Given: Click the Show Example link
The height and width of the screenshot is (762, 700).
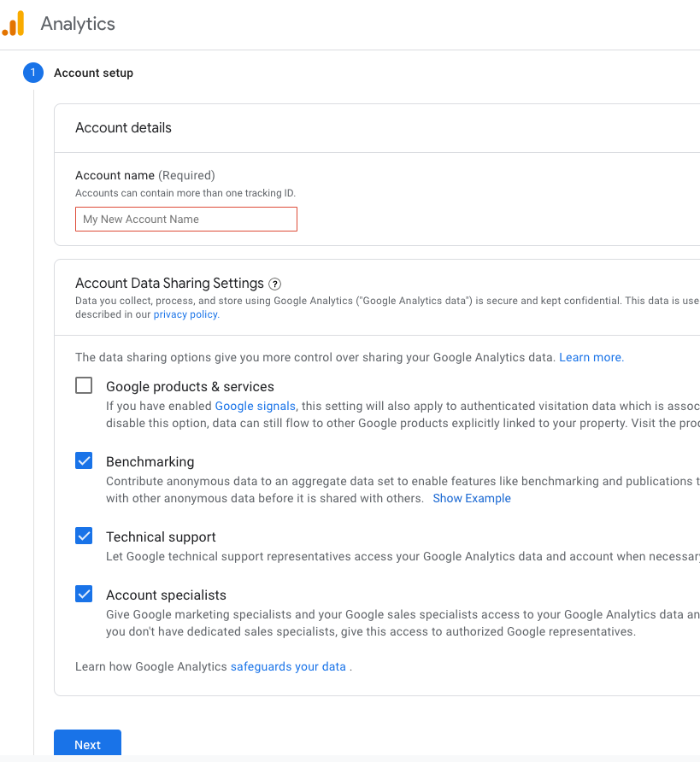Looking at the screenshot, I should pyautogui.click(x=472, y=498).
